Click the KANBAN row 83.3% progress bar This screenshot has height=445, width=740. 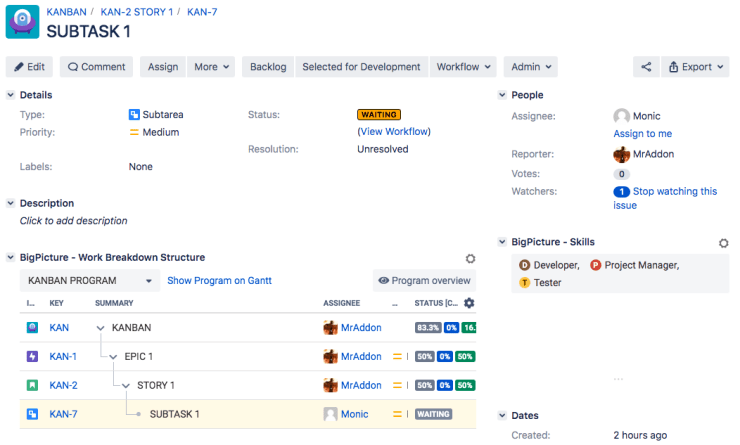(426, 328)
